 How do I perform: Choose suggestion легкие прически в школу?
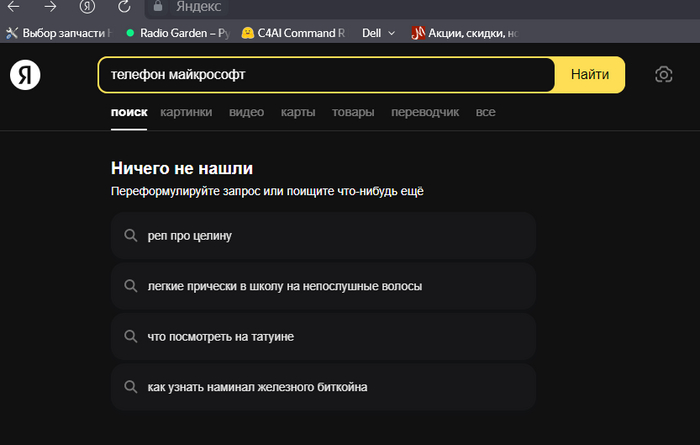(x=323, y=286)
